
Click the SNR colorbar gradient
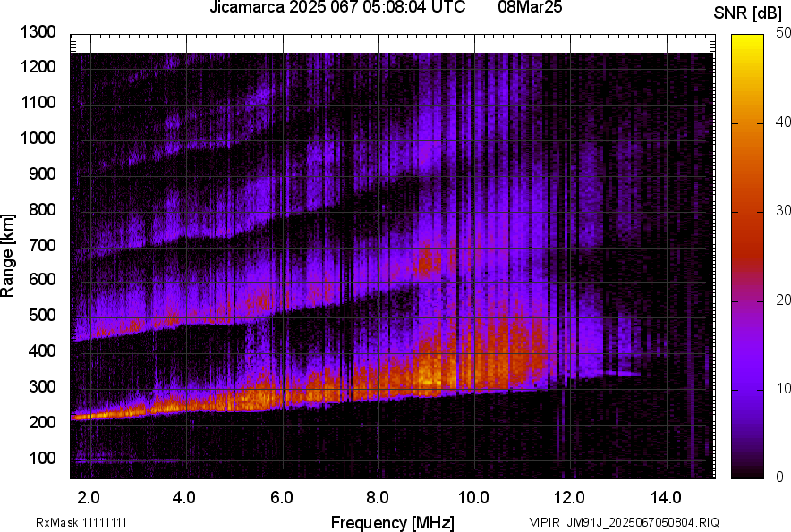[x=748, y=257]
